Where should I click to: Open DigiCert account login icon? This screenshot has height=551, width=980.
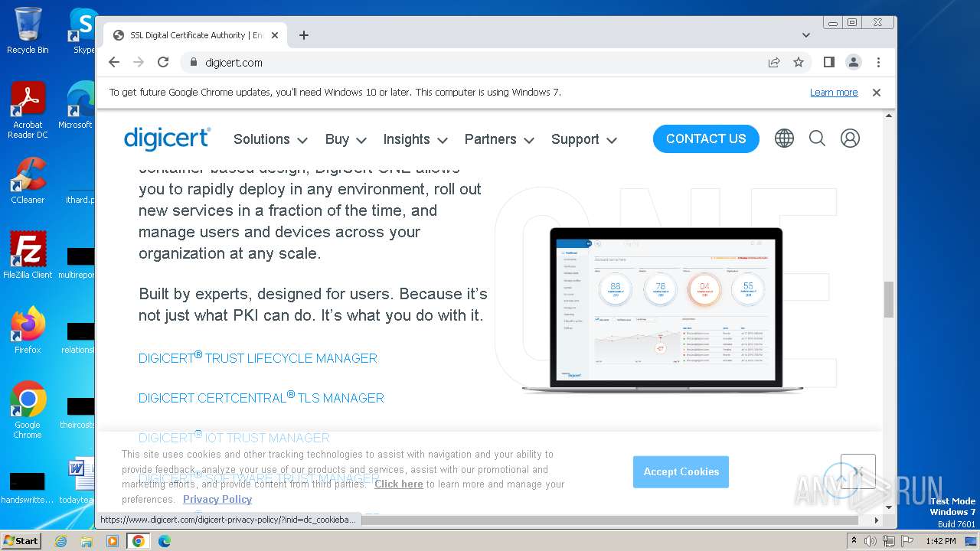click(x=850, y=139)
